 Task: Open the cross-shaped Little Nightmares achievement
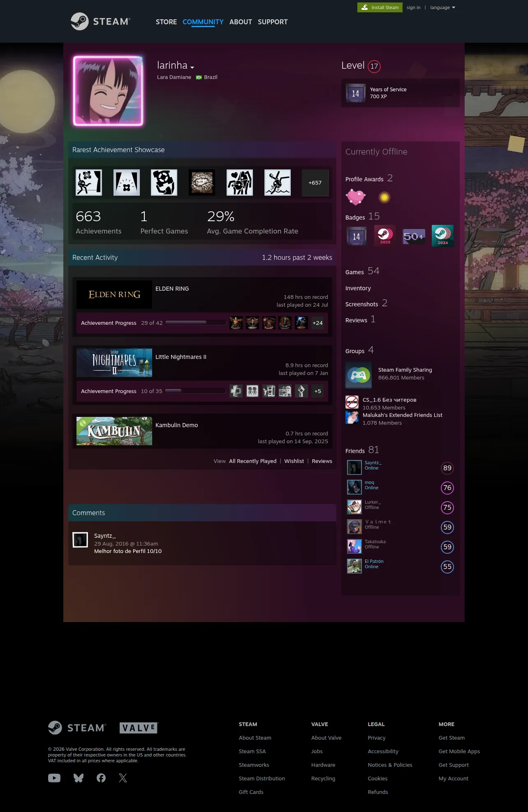tap(236, 391)
